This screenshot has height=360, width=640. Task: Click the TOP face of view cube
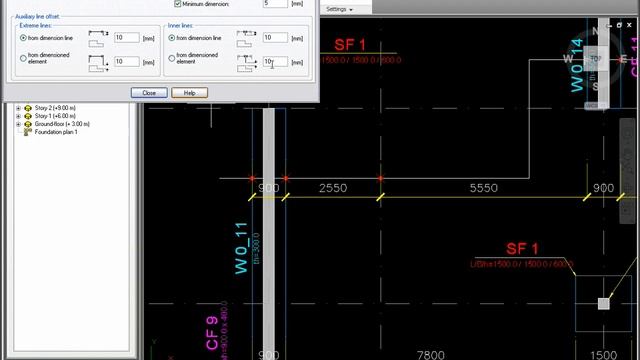(x=596, y=59)
